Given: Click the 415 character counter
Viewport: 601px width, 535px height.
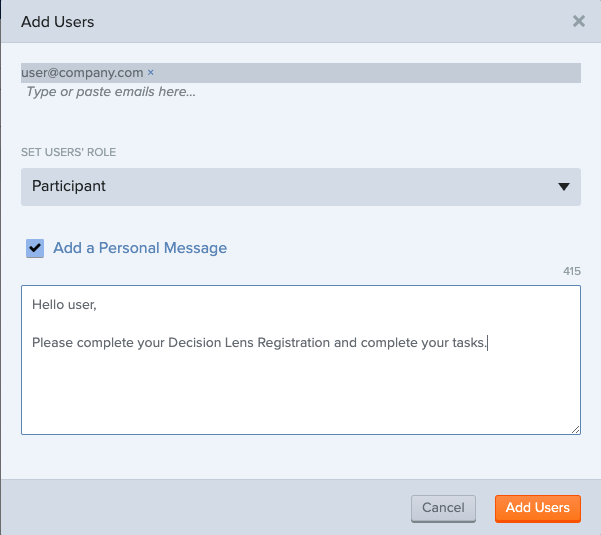Looking at the screenshot, I should click(x=571, y=271).
